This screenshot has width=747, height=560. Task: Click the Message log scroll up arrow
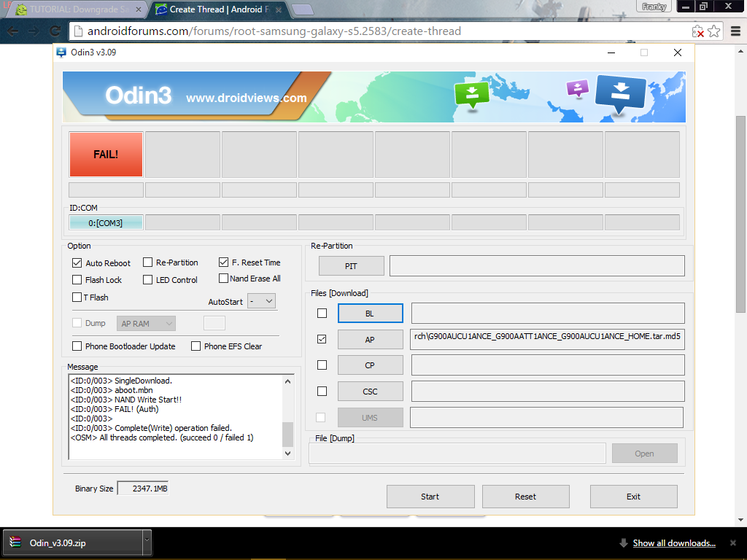point(287,381)
